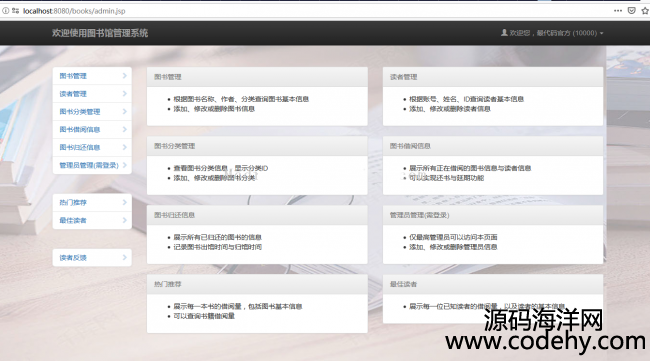Screen dimensions: 650x361
Task: Click text 添加、修改或删除图书分类
Action: [214, 178]
